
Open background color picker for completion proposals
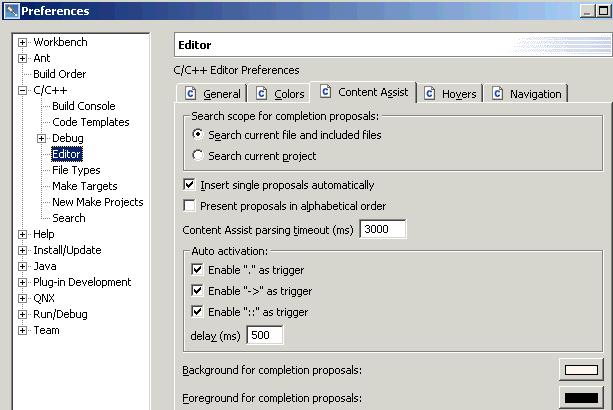click(x=580, y=370)
